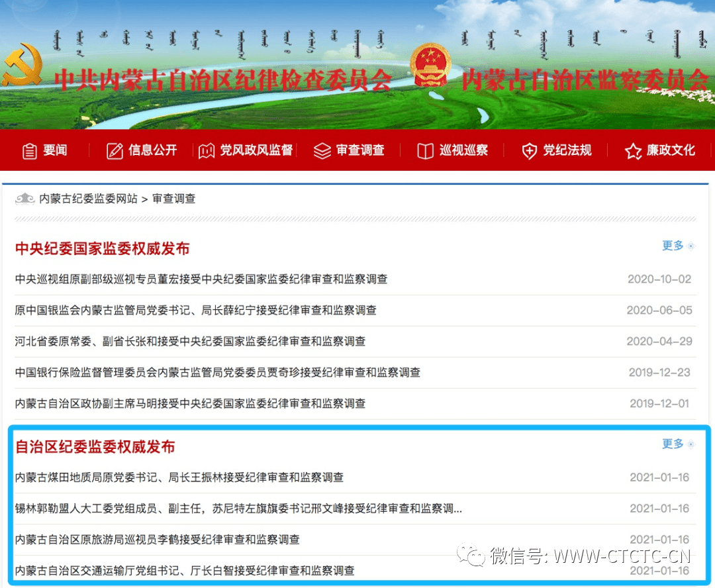Click the star icon beside 廉政文化
The image size is (715, 588).
[x=633, y=151]
